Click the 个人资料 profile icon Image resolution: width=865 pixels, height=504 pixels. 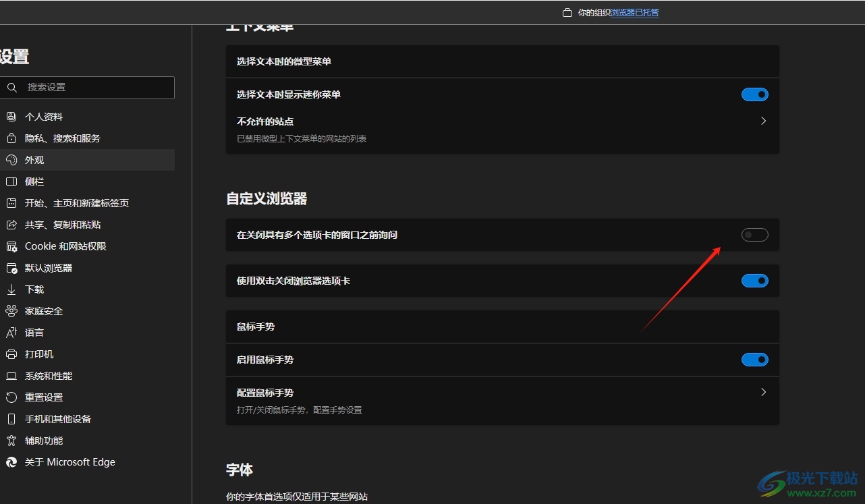click(11, 117)
